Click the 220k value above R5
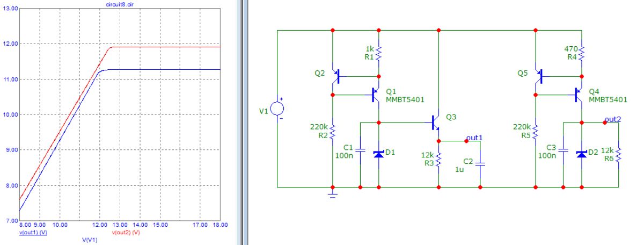This screenshot has width=644, height=245. click(x=521, y=127)
